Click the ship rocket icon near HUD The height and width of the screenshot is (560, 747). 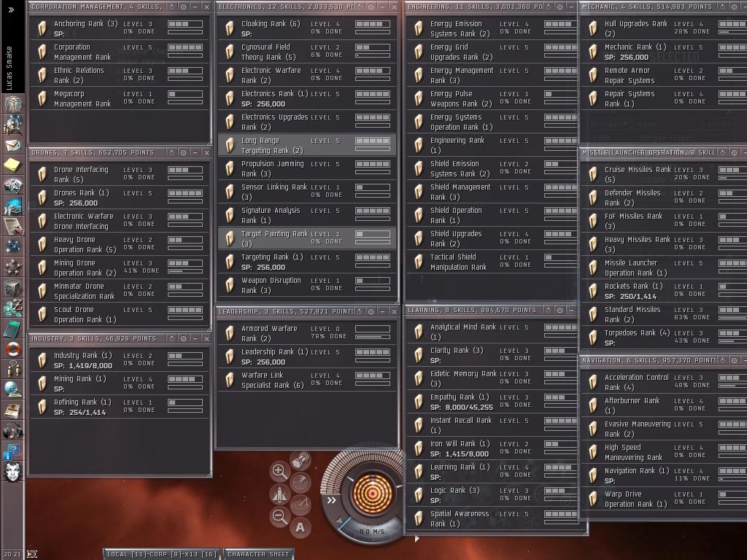(279, 494)
